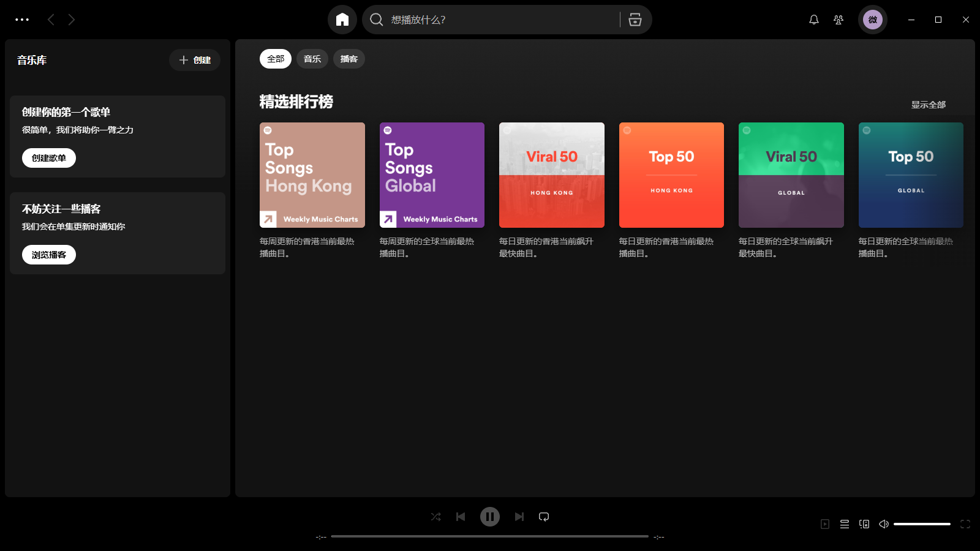This screenshot has height=551, width=980.
Task: Open the profile avatar menu
Action: (872, 20)
